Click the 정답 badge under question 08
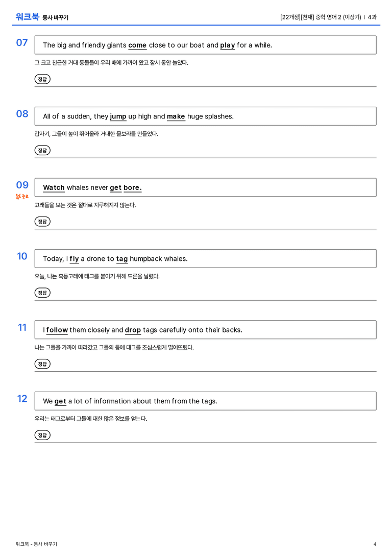 (x=42, y=150)
